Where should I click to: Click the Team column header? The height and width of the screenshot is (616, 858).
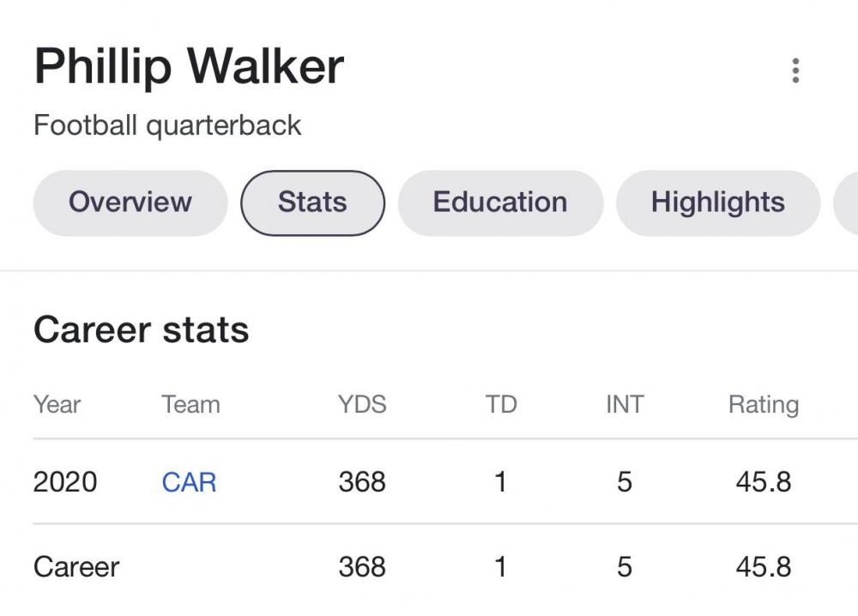pyautogui.click(x=190, y=404)
